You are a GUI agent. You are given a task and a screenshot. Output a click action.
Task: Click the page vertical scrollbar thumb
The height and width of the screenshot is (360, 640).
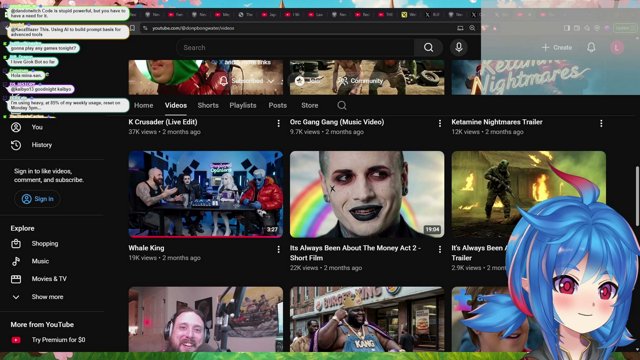point(637,196)
